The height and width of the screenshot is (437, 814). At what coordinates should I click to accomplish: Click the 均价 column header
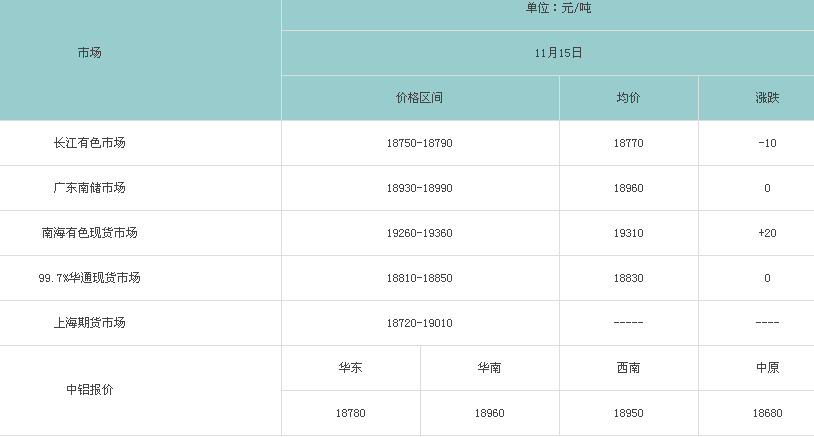628,98
